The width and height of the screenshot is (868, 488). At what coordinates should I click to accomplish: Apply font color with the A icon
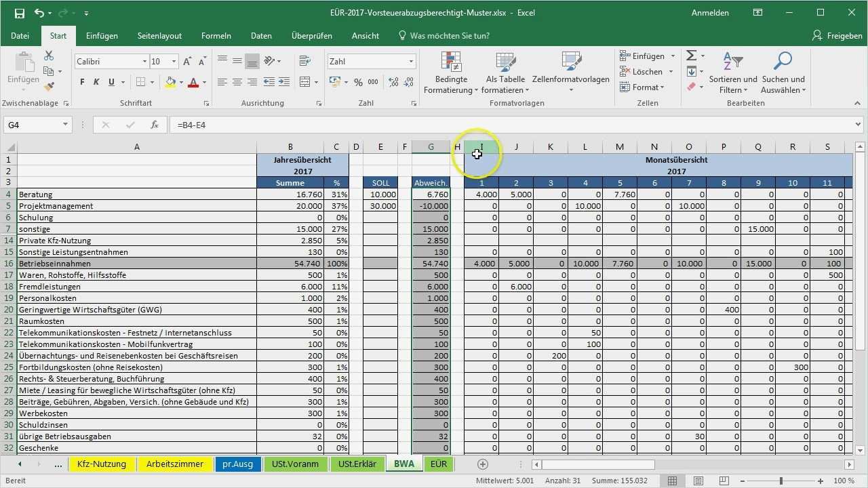[192, 83]
